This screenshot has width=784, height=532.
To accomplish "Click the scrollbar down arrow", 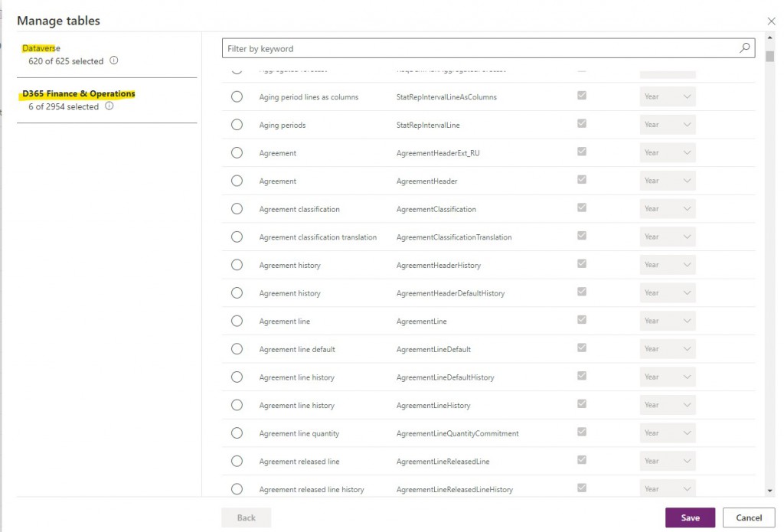I will click(x=769, y=491).
